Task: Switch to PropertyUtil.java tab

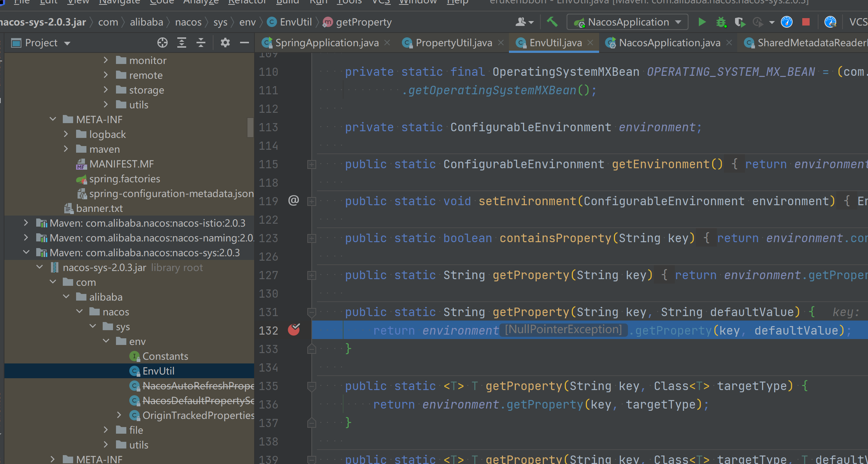Action: 453,43
